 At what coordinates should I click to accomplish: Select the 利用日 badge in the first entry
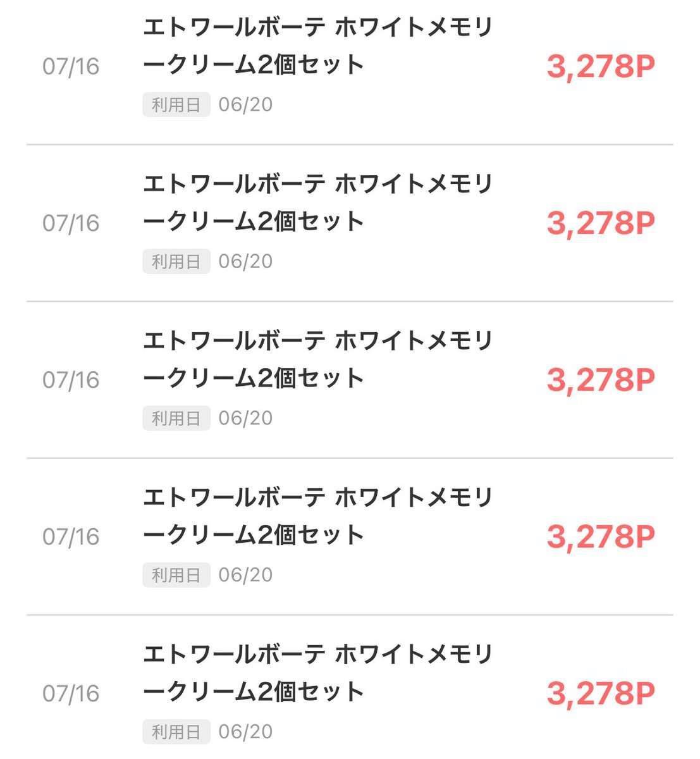176,104
